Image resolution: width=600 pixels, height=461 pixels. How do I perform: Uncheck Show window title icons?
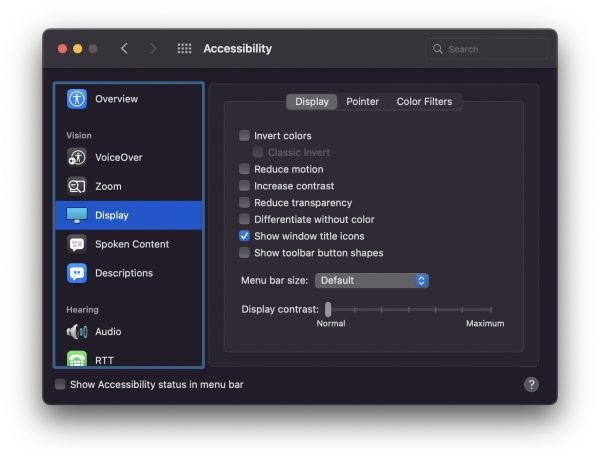pyautogui.click(x=244, y=237)
